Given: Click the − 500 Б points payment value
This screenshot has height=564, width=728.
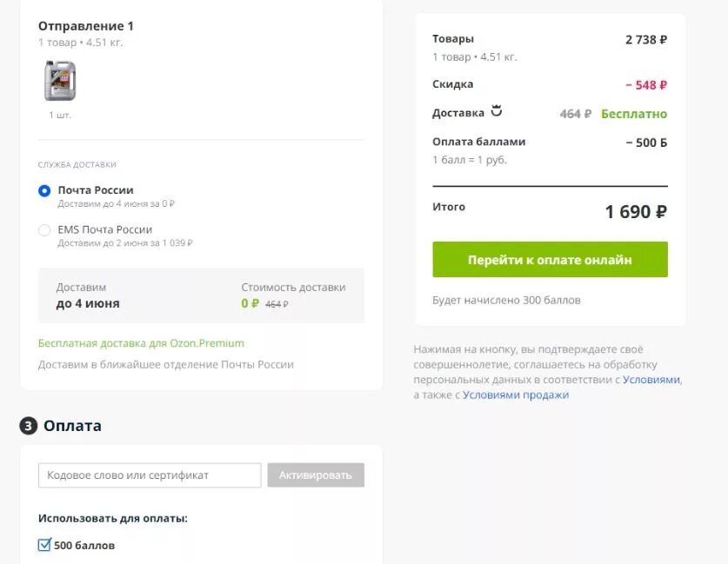Looking at the screenshot, I should coord(646,143).
